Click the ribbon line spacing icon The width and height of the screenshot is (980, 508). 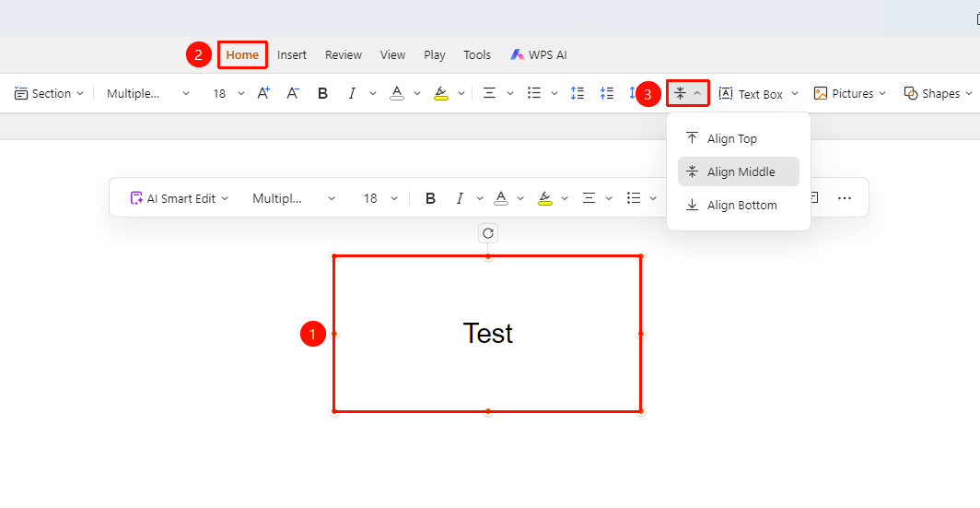[577, 93]
